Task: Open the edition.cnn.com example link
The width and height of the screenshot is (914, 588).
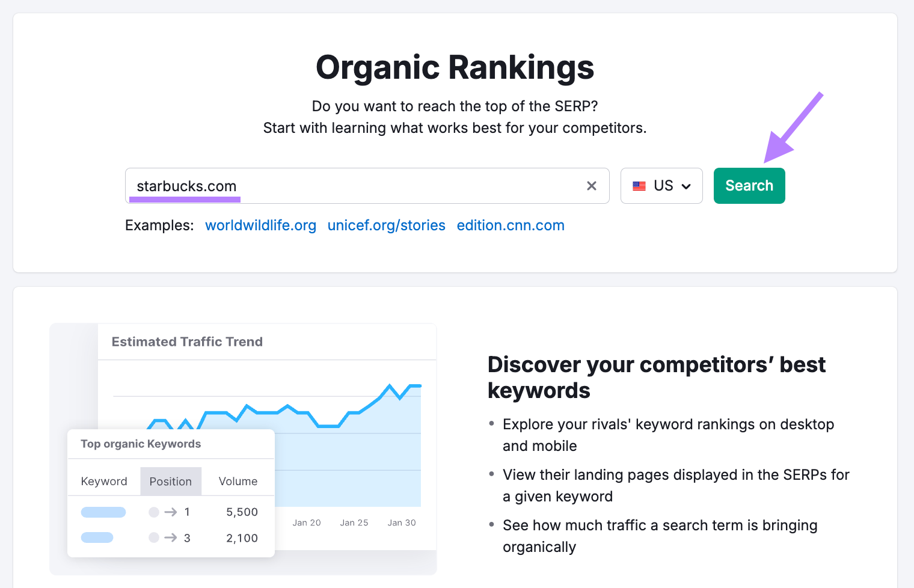Action: (x=510, y=225)
